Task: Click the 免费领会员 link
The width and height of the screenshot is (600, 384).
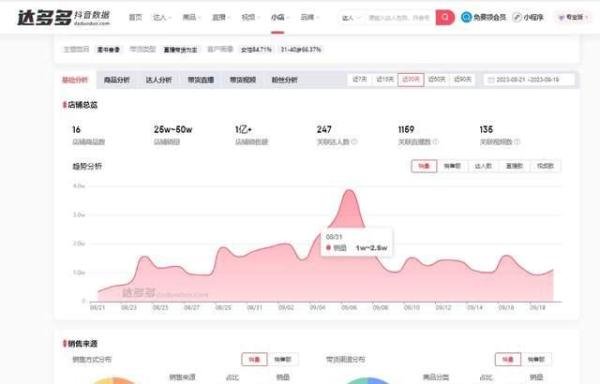Action: coord(489,17)
